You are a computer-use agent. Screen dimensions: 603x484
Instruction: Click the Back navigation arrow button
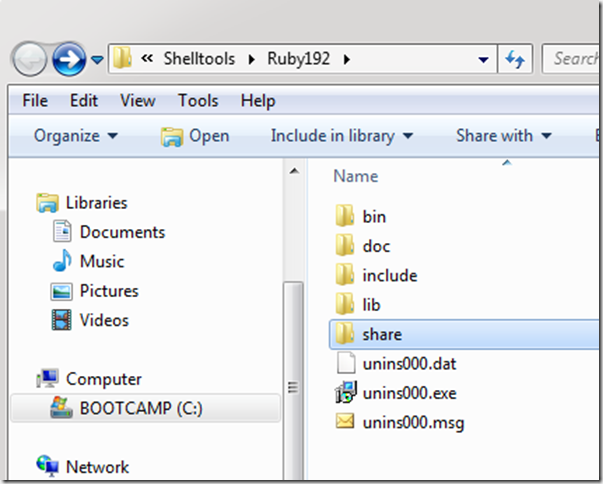pyautogui.click(x=30, y=58)
